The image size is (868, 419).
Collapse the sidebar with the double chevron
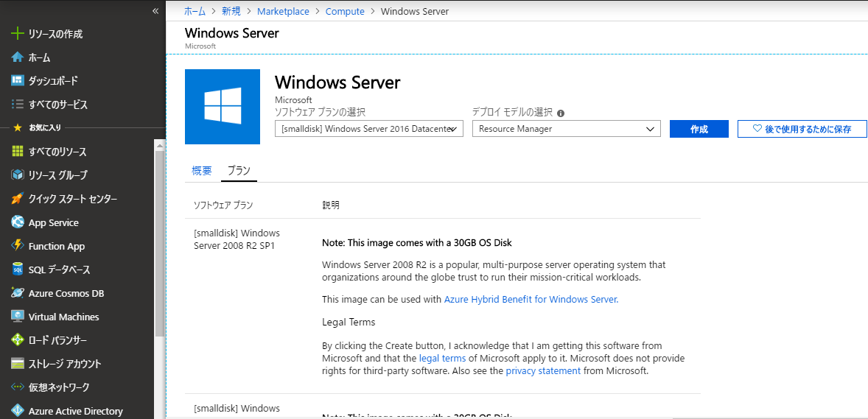(x=155, y=11)
